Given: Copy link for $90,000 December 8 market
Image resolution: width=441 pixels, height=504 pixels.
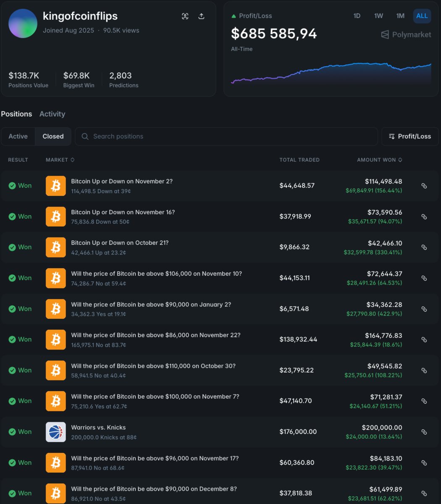Looking at the screenshot, I should [424, 493].
